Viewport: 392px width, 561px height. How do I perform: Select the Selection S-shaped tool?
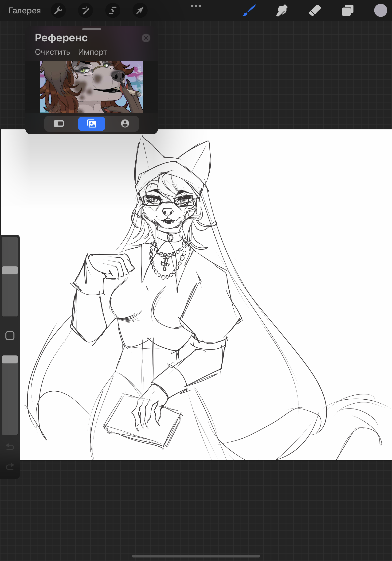click(113, 11)
